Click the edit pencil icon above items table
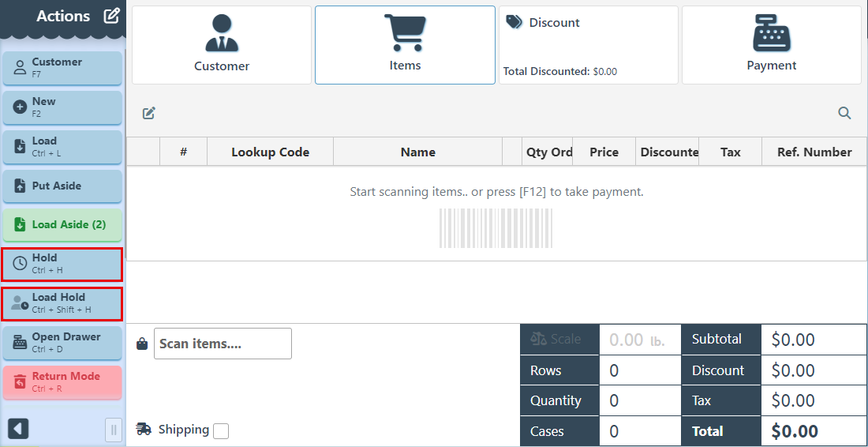868x447 pixels. [x=149, y=113]
